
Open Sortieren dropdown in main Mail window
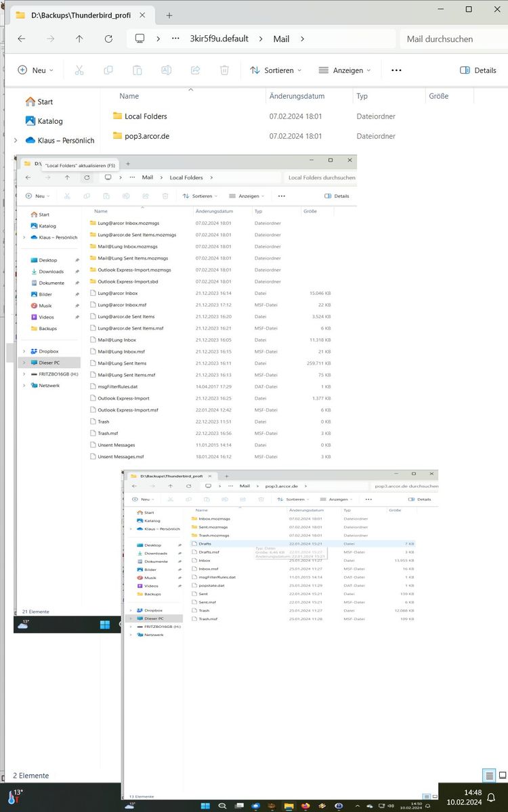275,70
